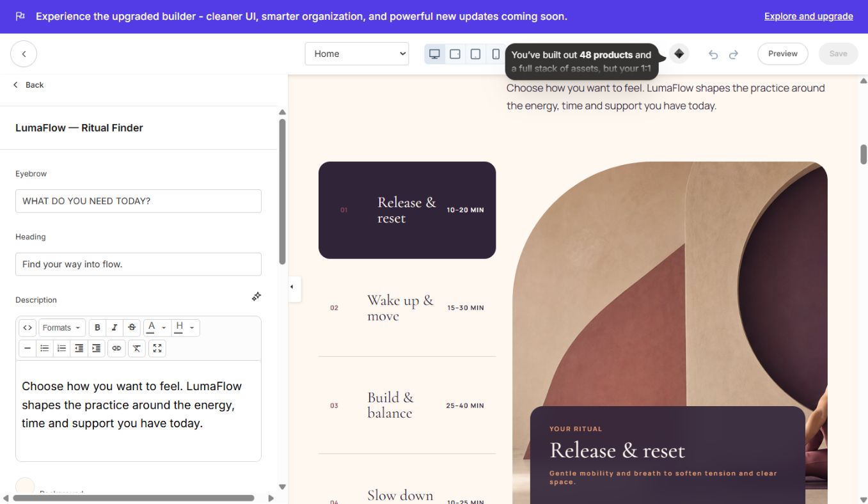Click the Gentle mobility and breath caption
This screenshot has height=504, width=868.
[x=663, y=477]
